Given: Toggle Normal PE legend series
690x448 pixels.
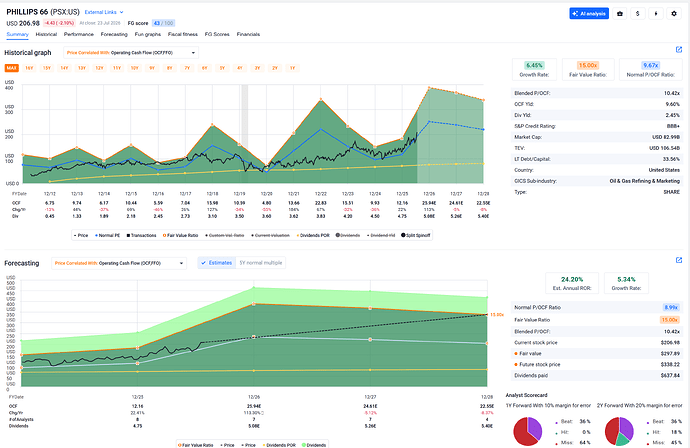Looking at the screenshot, I should point(107,235).
